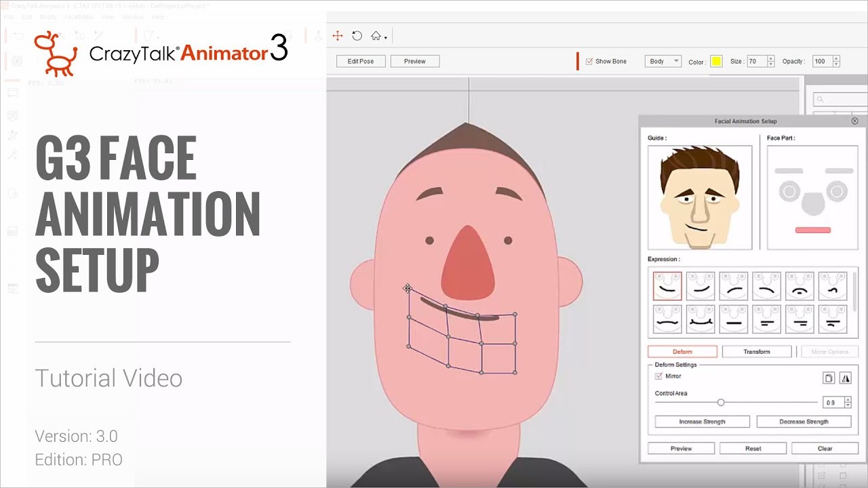Click the Clear button
Image resolution: width=868 pixels, height=488 pixels.
coord(825,448)
